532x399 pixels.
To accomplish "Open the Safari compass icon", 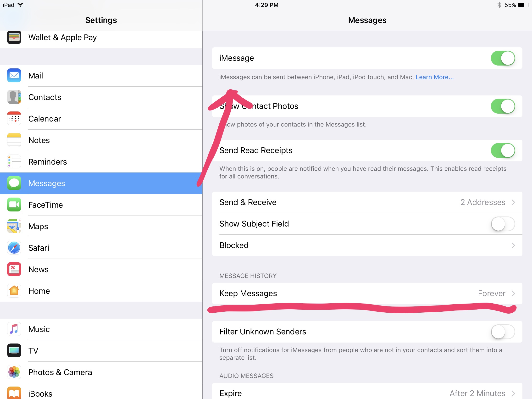I will [14, 248].
